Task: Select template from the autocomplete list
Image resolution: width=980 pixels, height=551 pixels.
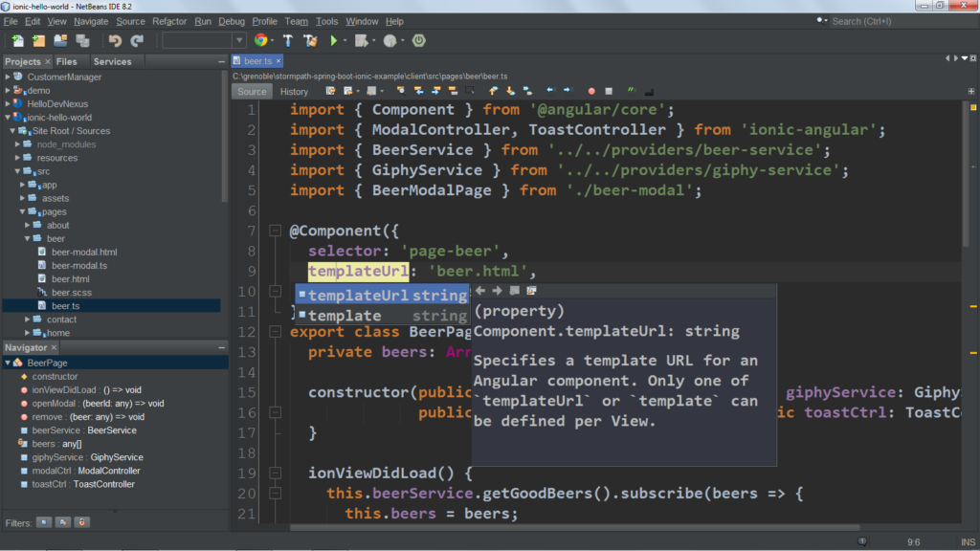Action: click(x=345, y=315)
